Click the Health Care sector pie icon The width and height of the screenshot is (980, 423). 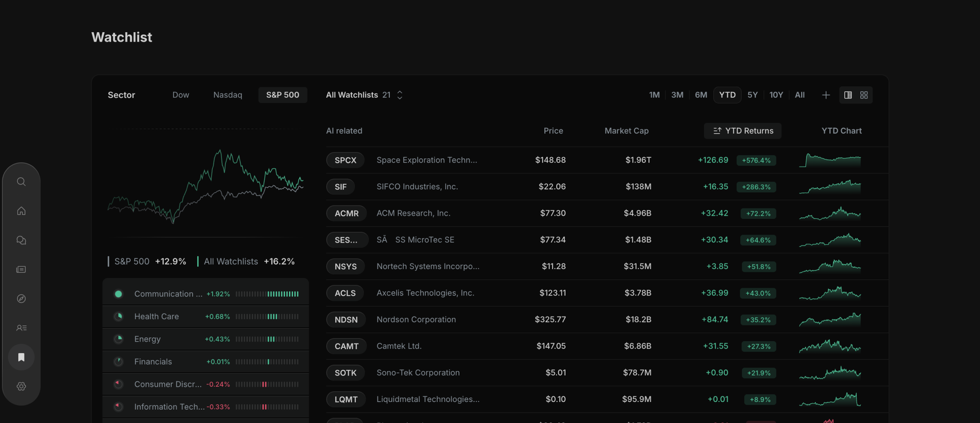coord(118,316)
